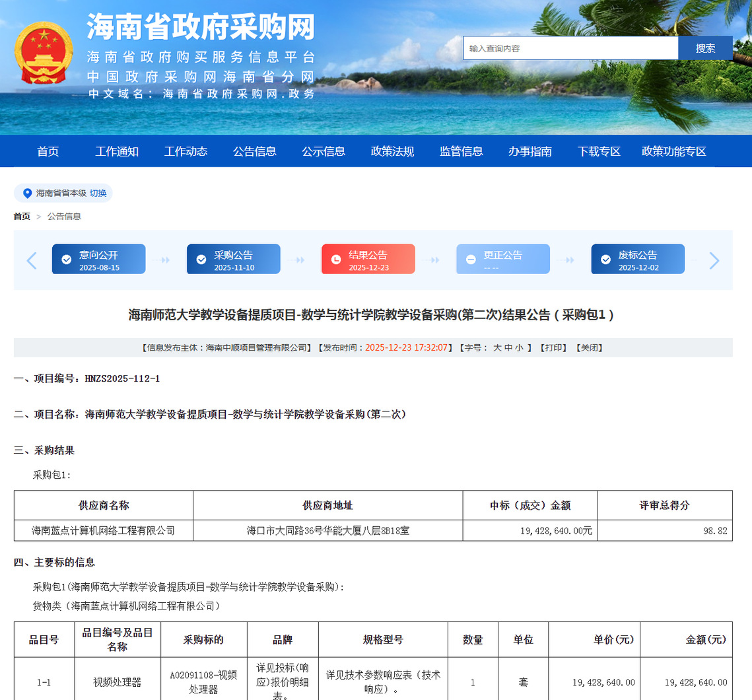
Task: Switch region via 切换 link
Action: coord(98,193)
